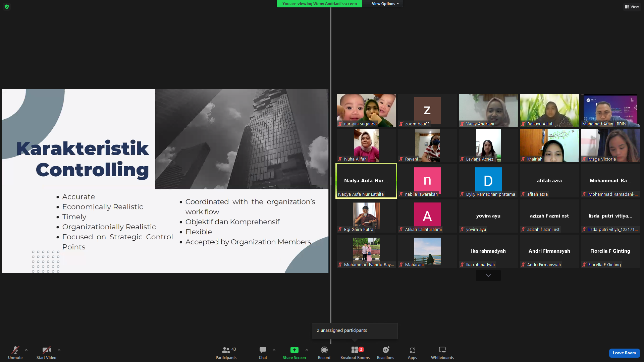644x362 pixels.
Task: Click khairiah video tile
Action: 549,145
